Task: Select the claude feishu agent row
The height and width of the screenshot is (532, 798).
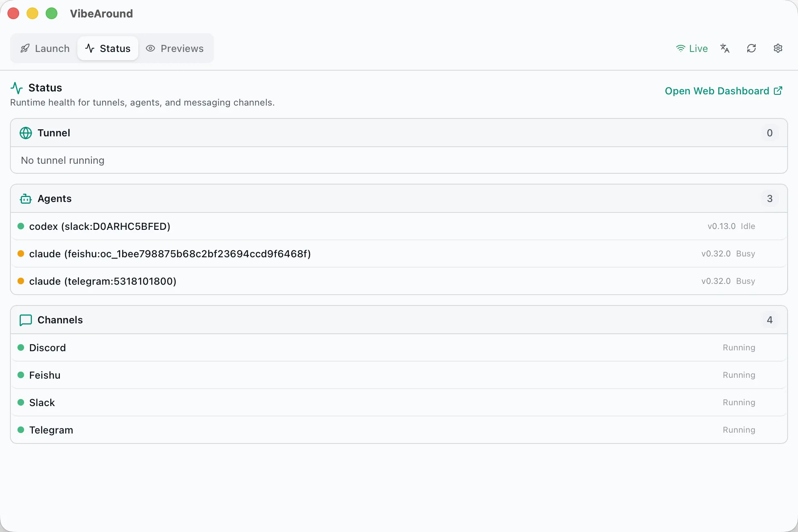Action: 399,254
